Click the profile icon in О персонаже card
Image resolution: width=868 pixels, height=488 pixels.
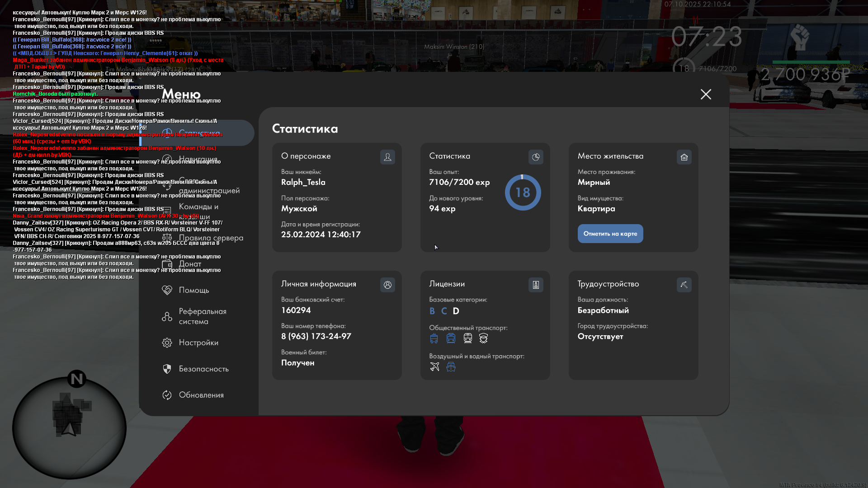(387, 157)
